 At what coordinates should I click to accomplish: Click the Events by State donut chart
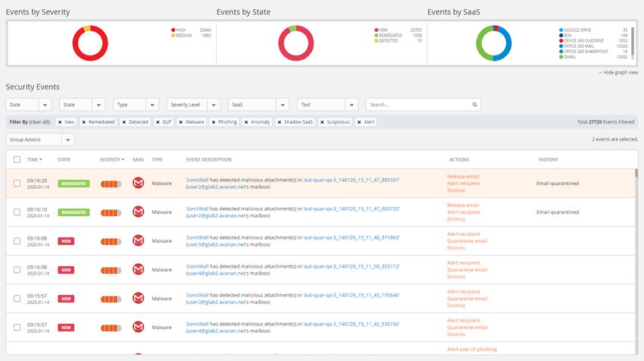coord(296,43)
